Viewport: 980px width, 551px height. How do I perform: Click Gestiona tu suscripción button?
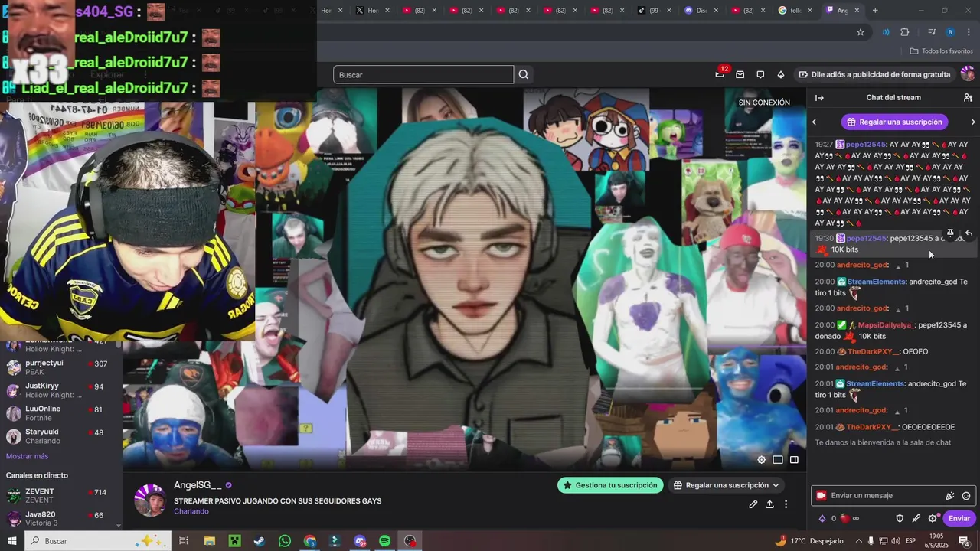point(610,485)
